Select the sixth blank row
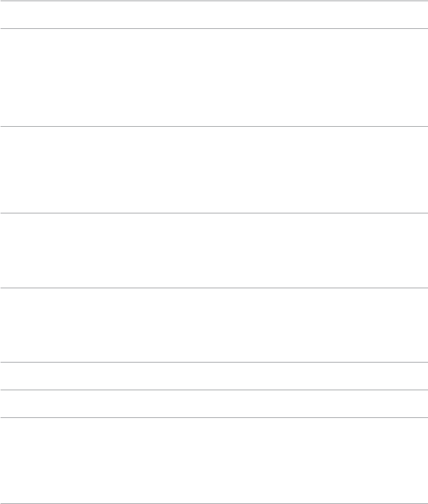 point(214,376)
